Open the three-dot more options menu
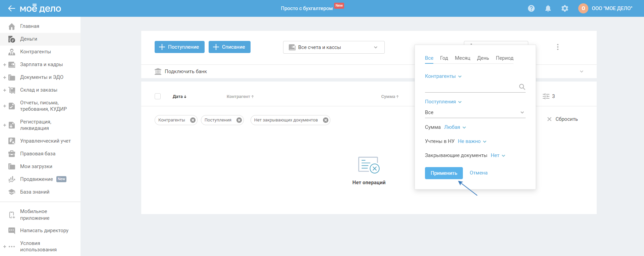Image resolution: width=644 pixels, height=256 pixels. point(558,47)
